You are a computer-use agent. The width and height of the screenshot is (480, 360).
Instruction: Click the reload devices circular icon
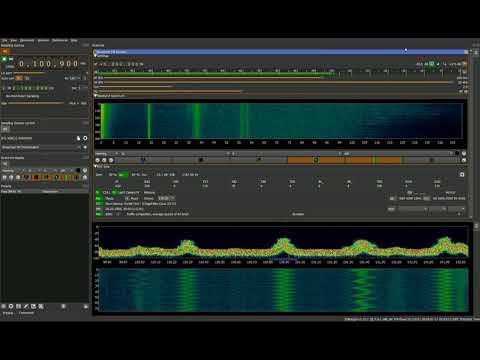tap(85, 138)
